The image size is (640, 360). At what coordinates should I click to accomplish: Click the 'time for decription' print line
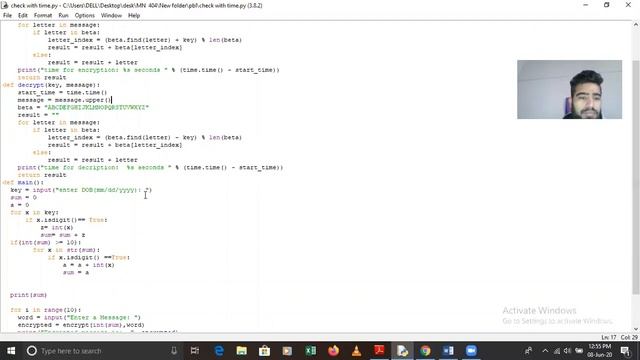[x=150, y=167]
